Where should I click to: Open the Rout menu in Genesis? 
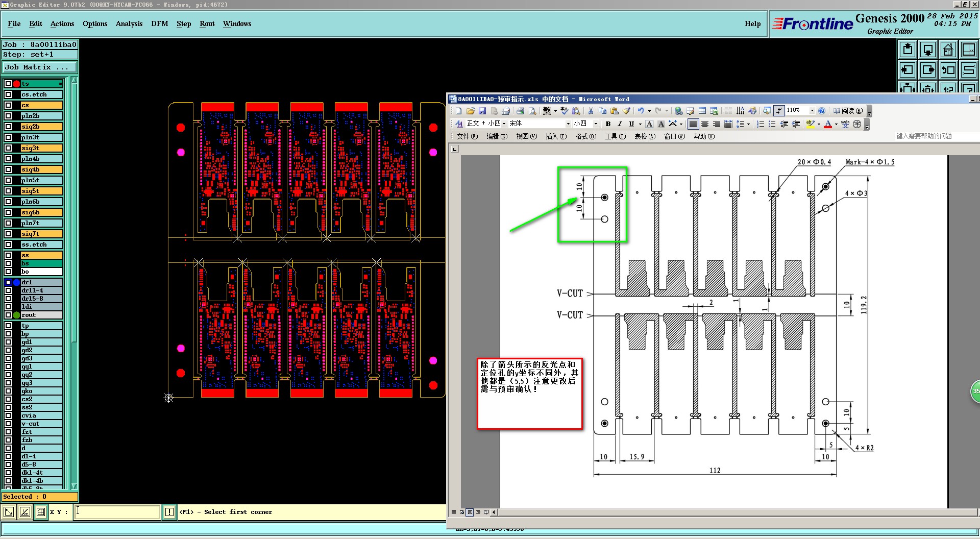tap(207, 23)
